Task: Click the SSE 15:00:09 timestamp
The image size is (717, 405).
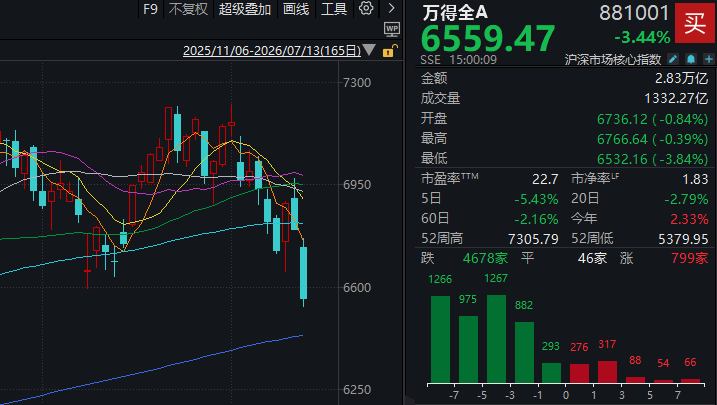Action: pyautogui.click(x=458, y=60)
